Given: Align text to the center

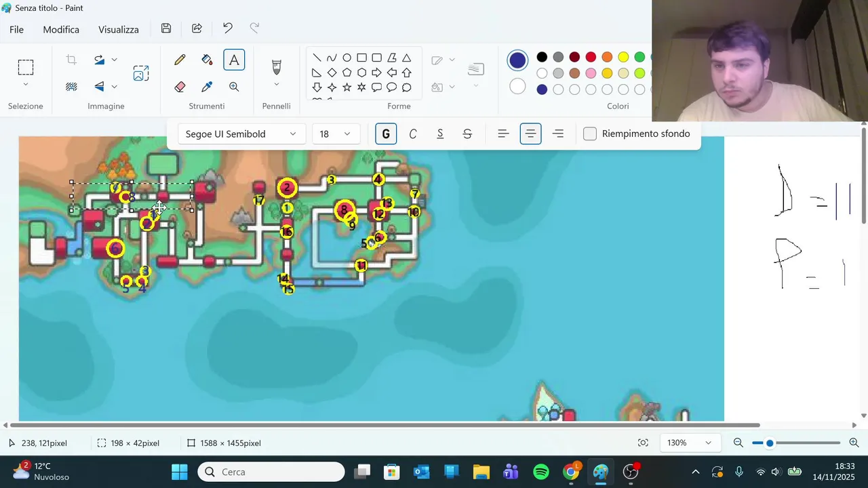Looking at the screenshot, I should click(x=530, y=134).
